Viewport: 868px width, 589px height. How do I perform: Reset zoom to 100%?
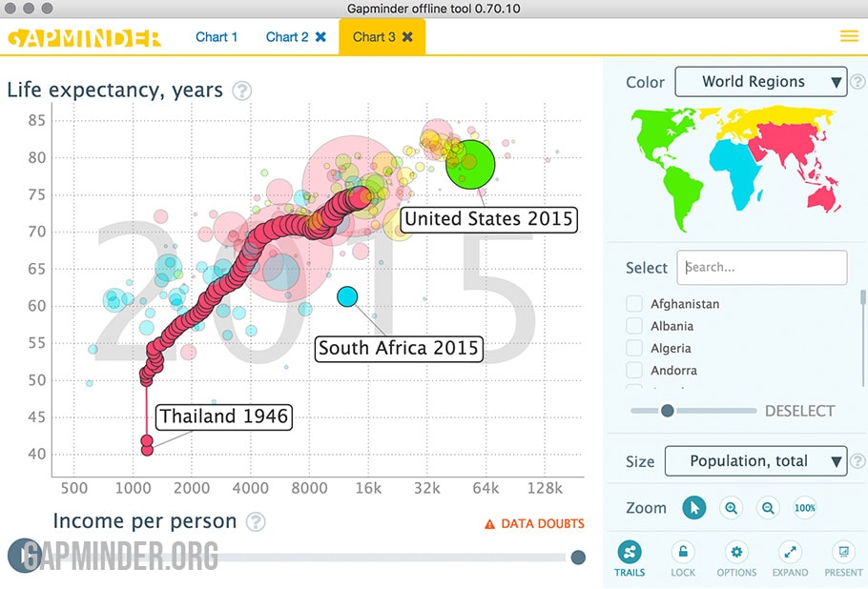[x=804, y=508]
